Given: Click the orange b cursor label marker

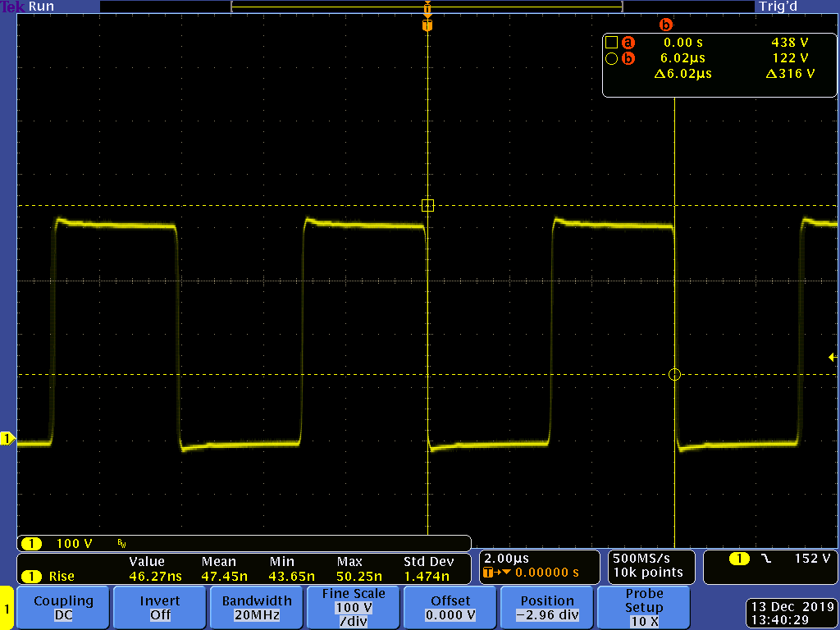Looking at the screenshot, I should coord(665,25).
